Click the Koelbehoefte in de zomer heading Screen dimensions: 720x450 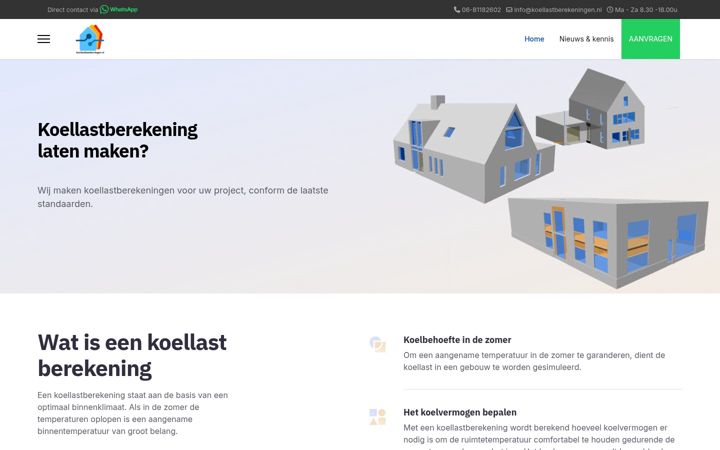coord(457,340)
